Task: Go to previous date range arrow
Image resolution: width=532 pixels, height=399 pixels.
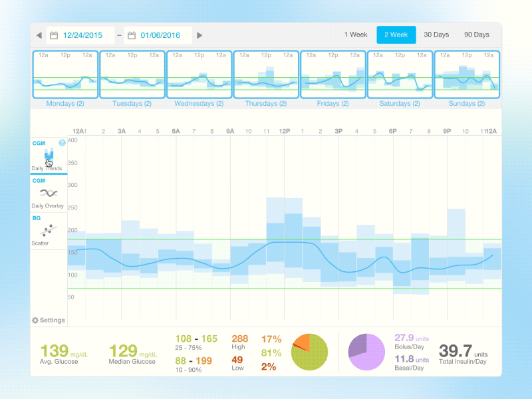Action: pos(39,35)
